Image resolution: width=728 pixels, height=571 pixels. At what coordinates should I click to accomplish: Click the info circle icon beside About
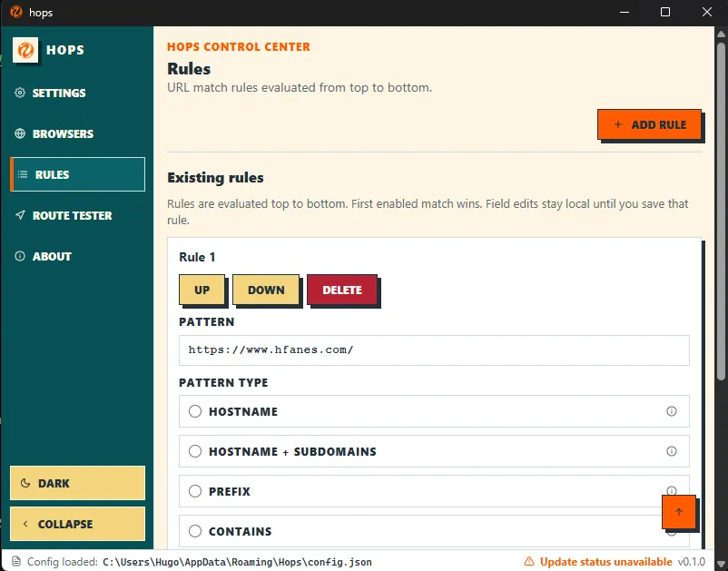tap(19, 256)
